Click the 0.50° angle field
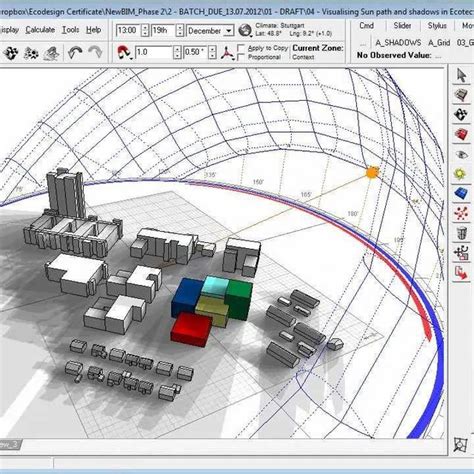This screenshot has height=474, width=474. pyautogui.click(x=196, y=53)
